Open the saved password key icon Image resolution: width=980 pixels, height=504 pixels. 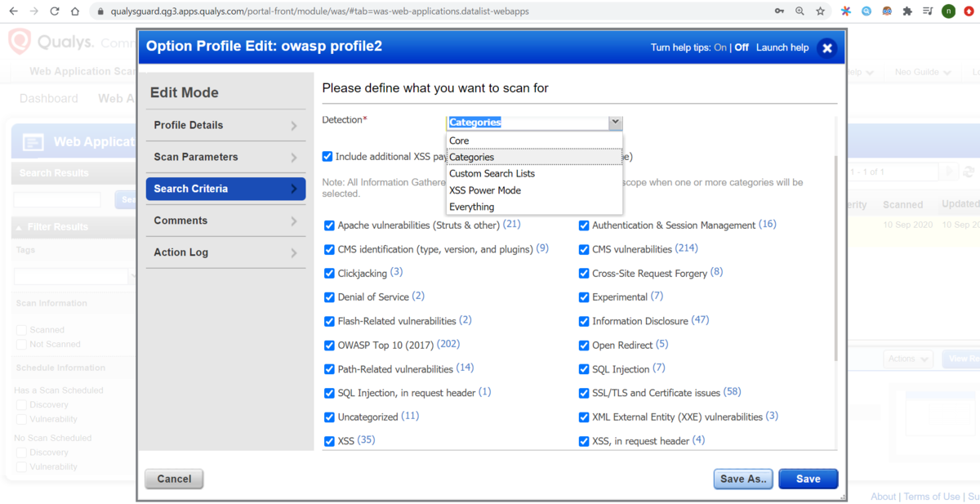pos(779,11)
